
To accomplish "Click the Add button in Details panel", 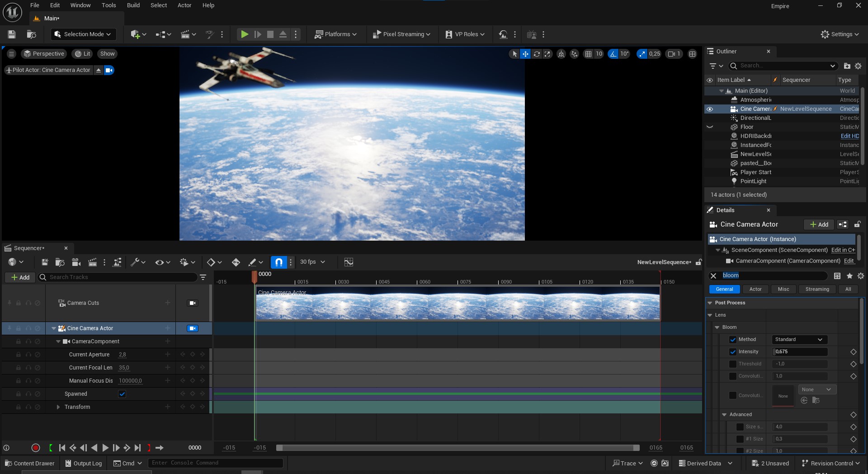I will [x=819, y=224].
